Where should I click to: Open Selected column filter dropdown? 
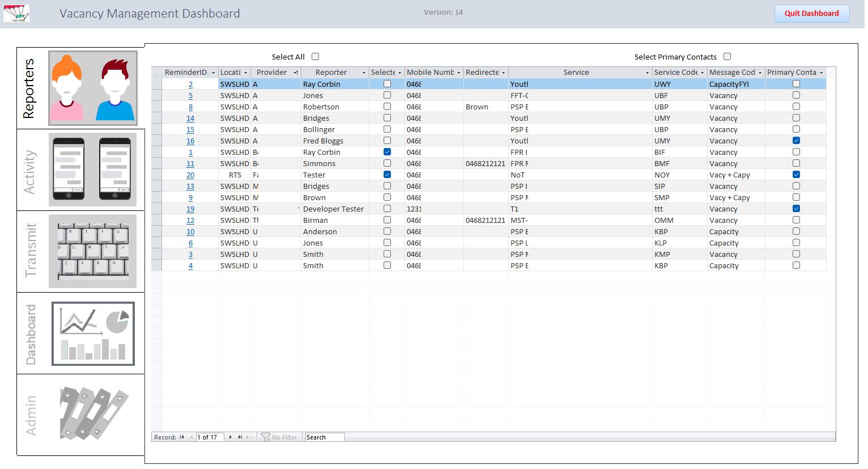click(x=400, y=73)
